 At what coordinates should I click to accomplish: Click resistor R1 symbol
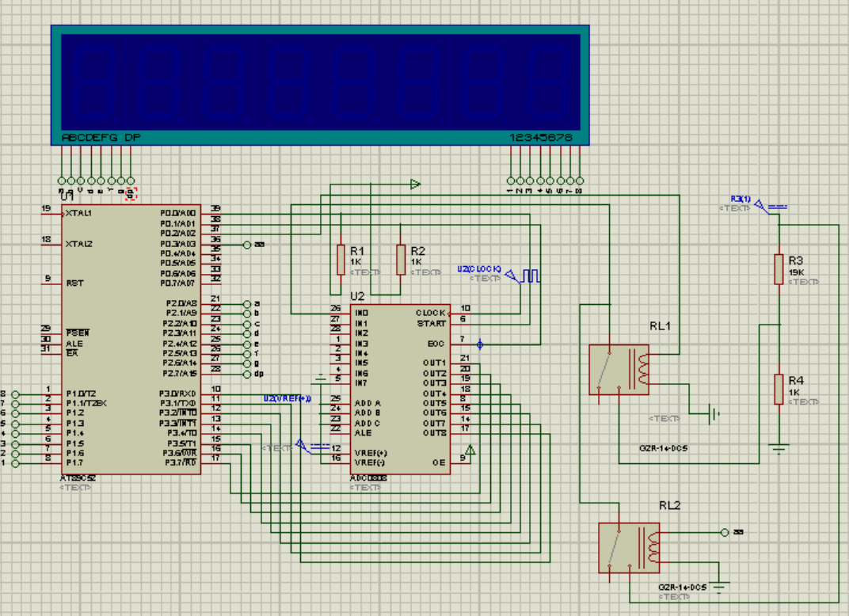point(341,260)
